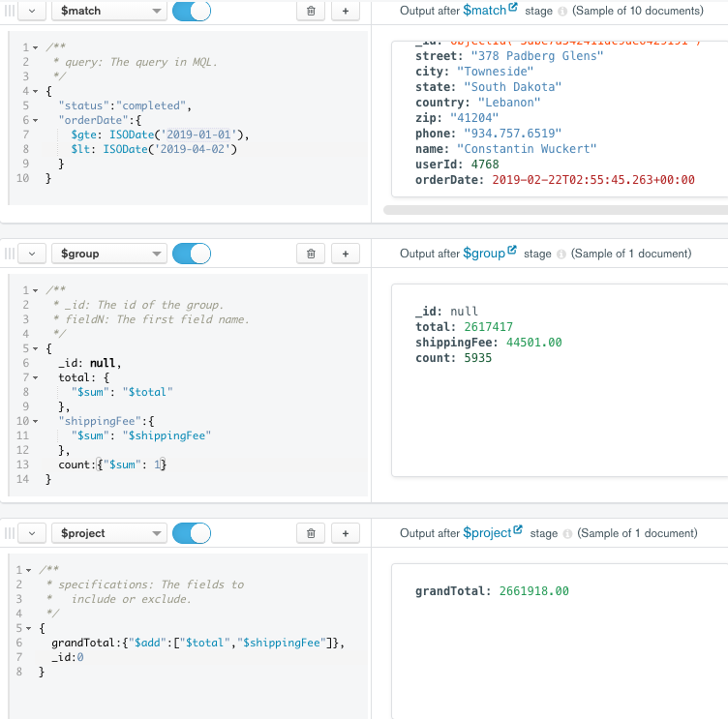Click the zip value "41204"
This screenshot has width=728, height=719.
[474, 118]
